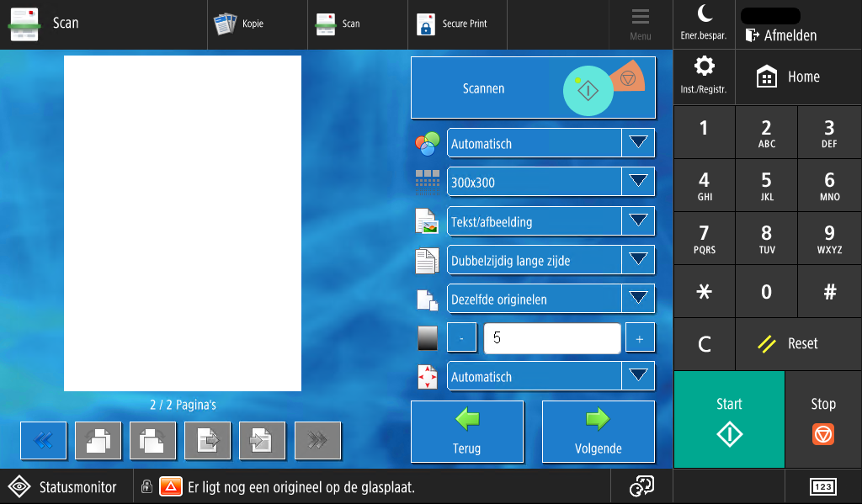Viewport: 862px width, 504px height.
Task: Click the color mode balls icon
Action: [427, 143]
